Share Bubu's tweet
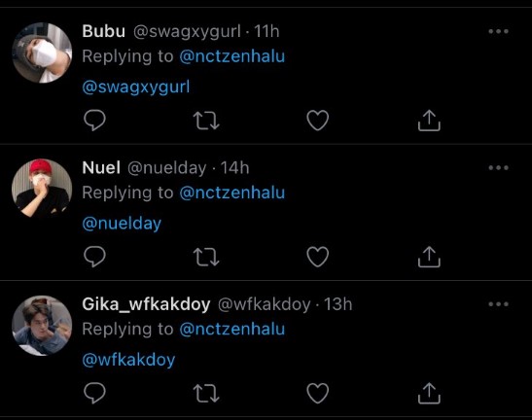532x420 pixels. pos(429,121)
